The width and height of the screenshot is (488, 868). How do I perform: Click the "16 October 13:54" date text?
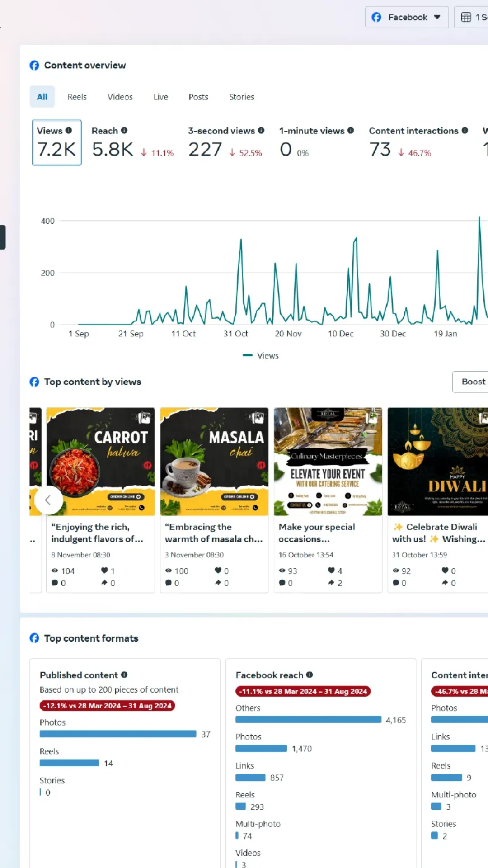[306, 555]
